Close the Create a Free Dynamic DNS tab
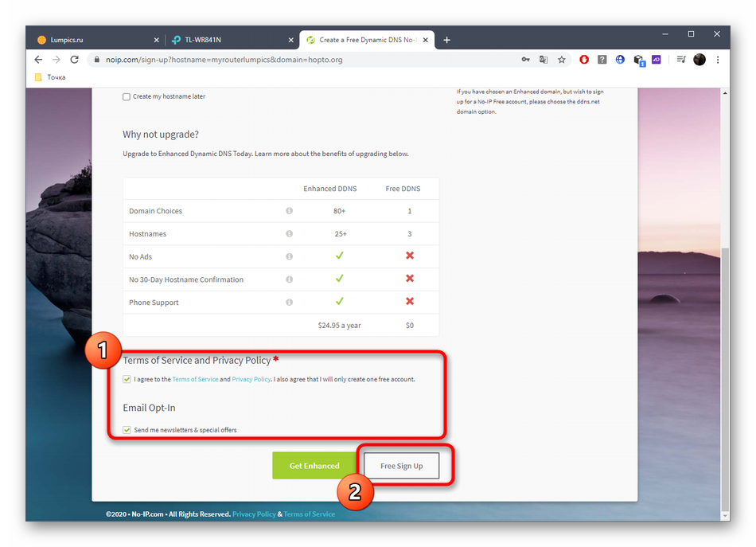The height and width of the screenshot is (547, 756). 425,40
